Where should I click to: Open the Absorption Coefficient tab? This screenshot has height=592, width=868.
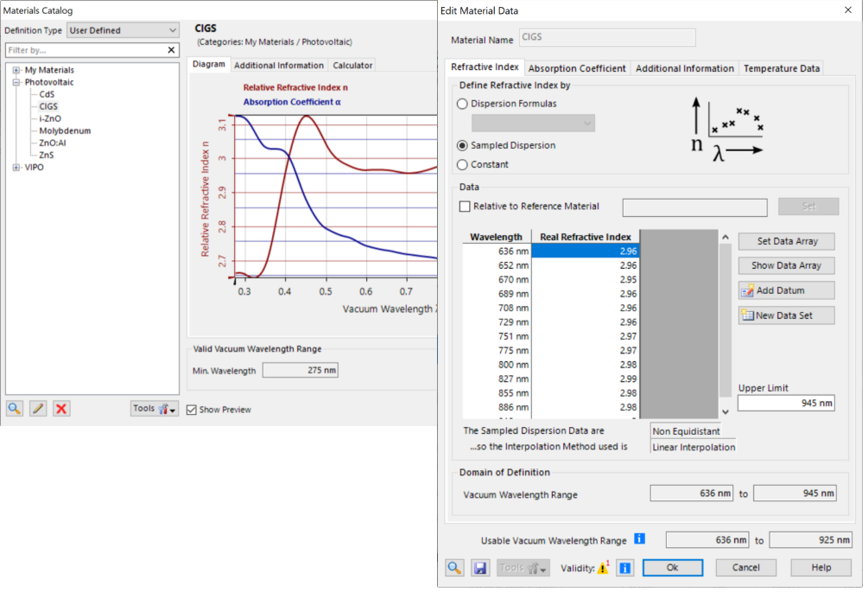tap(577, 68)
